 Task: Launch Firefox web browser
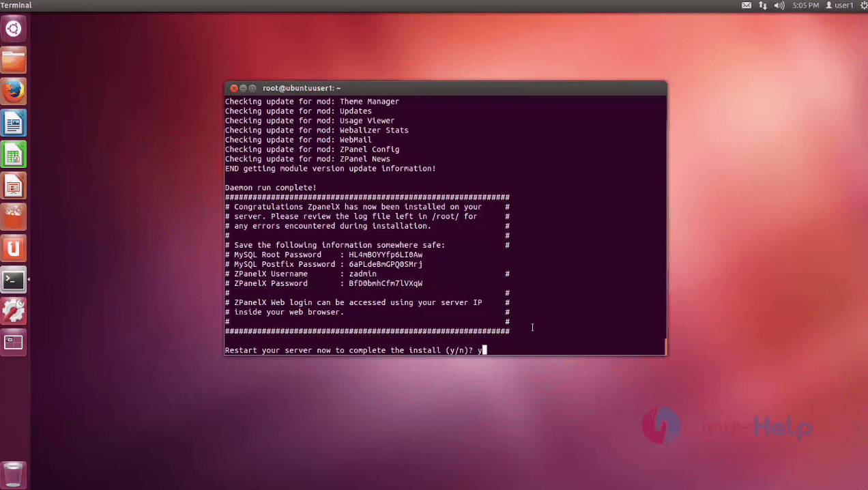(x=14, y=91)
